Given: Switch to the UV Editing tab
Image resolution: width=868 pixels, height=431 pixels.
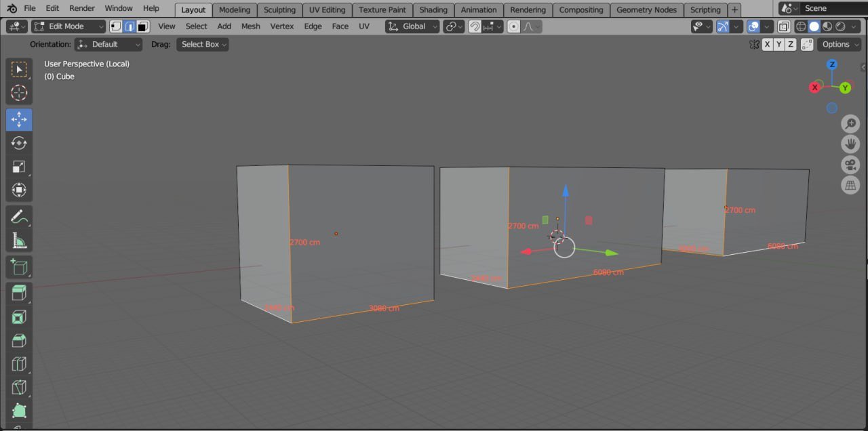Looking at the screenshot, I should pos(327,9).
